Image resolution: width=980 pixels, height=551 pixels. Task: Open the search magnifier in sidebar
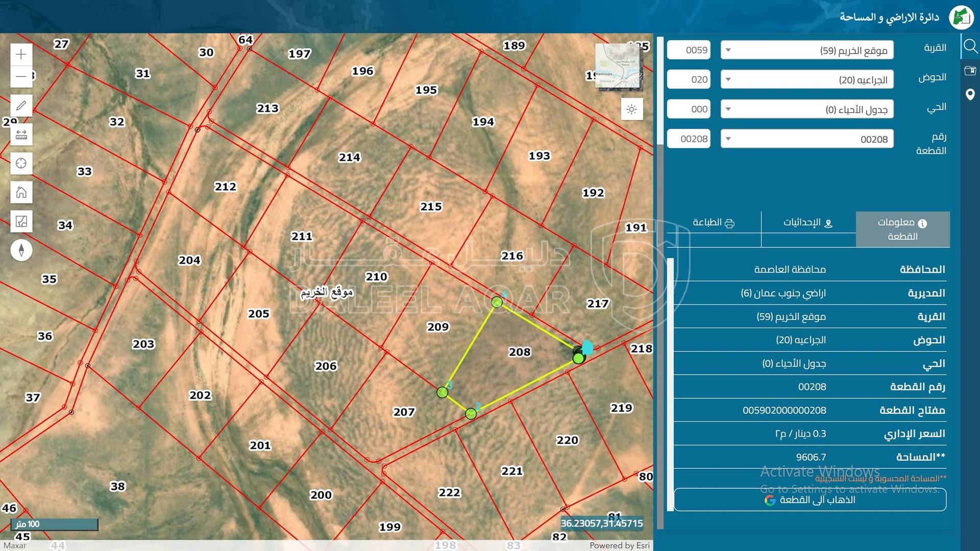coord(970,46)
